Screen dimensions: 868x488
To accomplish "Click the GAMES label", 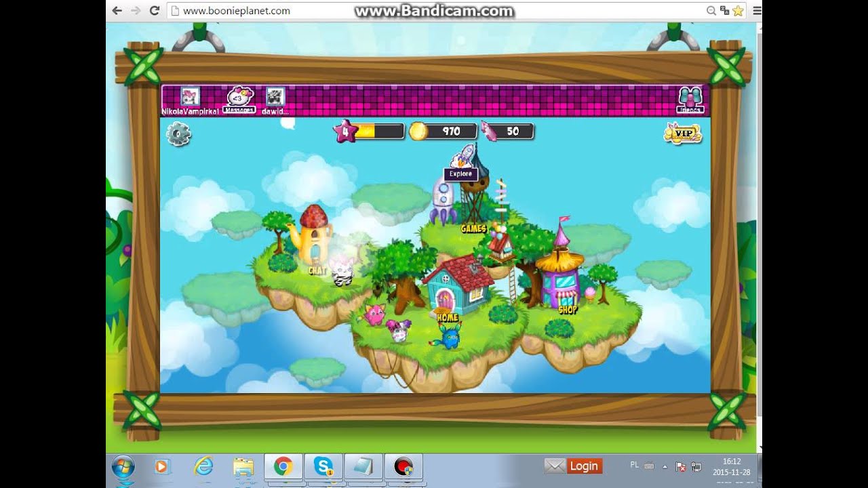I will click(473, 228).
